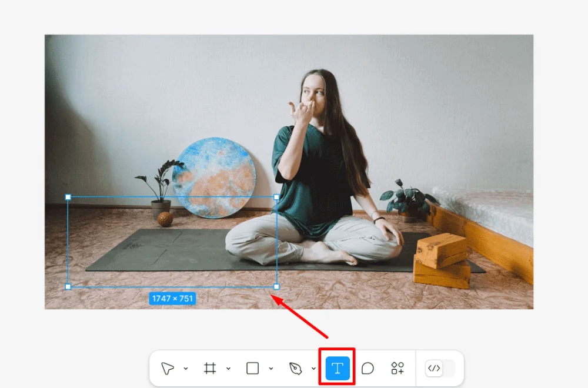Click the wooden yoga blocks in photo
Screen dimensions: 588x388
[x=443, y=260]
